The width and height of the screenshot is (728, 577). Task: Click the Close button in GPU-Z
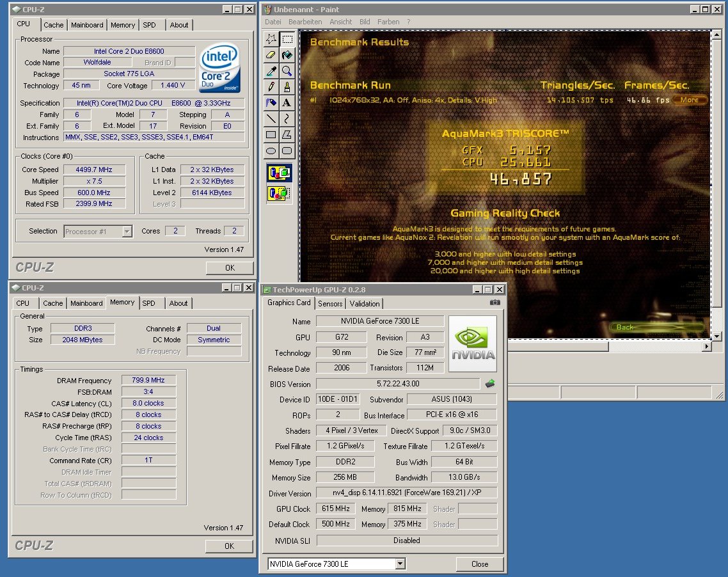coord(480,564)
